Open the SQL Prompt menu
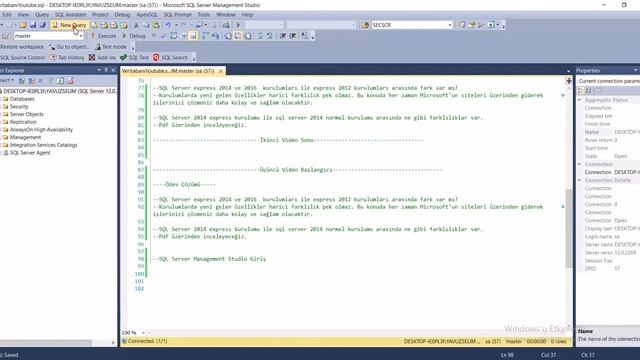Viewport: 640px width, 360px height. pos(178,15)
